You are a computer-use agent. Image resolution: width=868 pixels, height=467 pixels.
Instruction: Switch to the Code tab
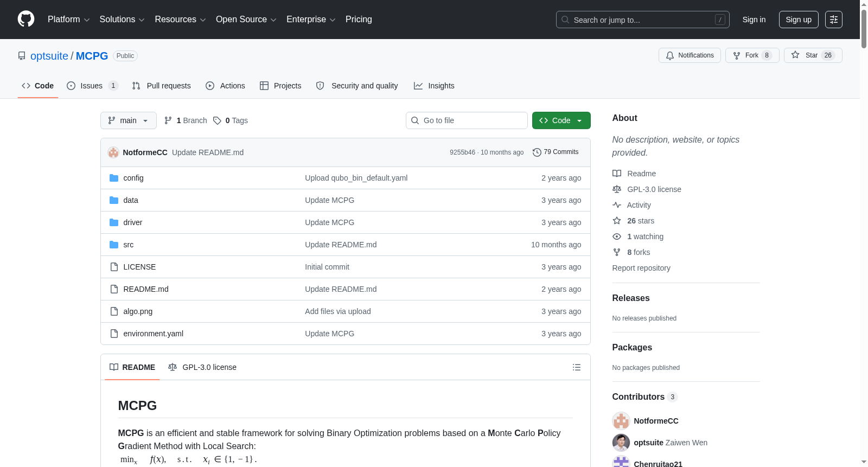pyautogui.click(x=38, y=86)
